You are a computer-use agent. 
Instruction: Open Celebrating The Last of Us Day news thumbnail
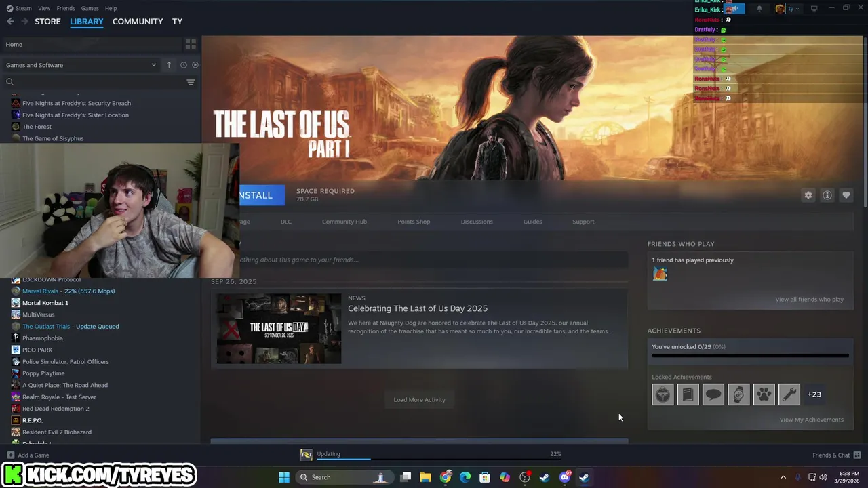279,329
